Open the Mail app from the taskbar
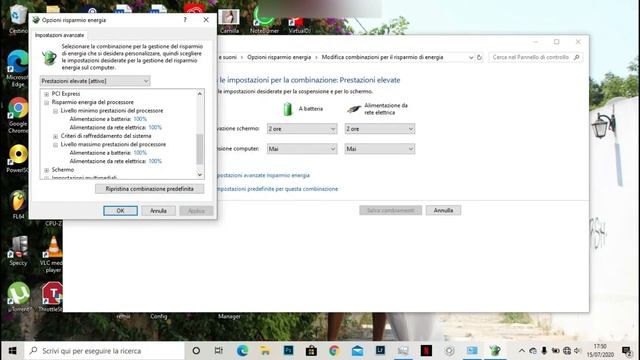The image size is (640, 360). (357, 351)
